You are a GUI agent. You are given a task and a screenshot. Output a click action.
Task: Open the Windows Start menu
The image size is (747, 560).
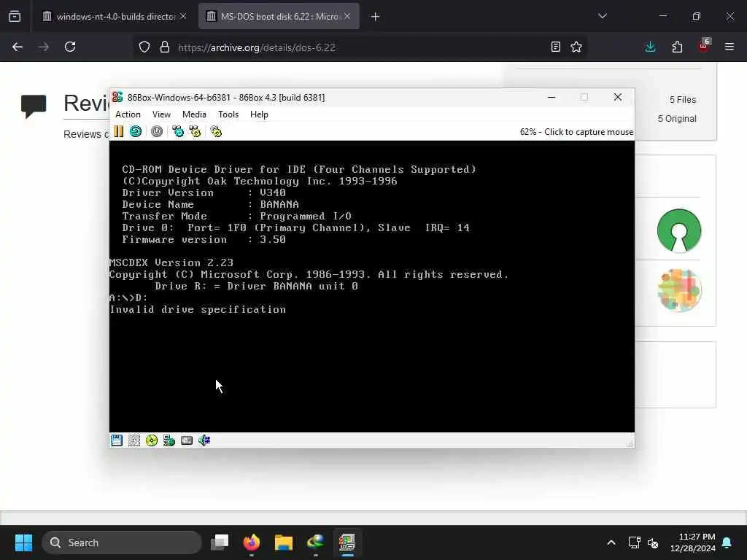click(x=23, y=542)
